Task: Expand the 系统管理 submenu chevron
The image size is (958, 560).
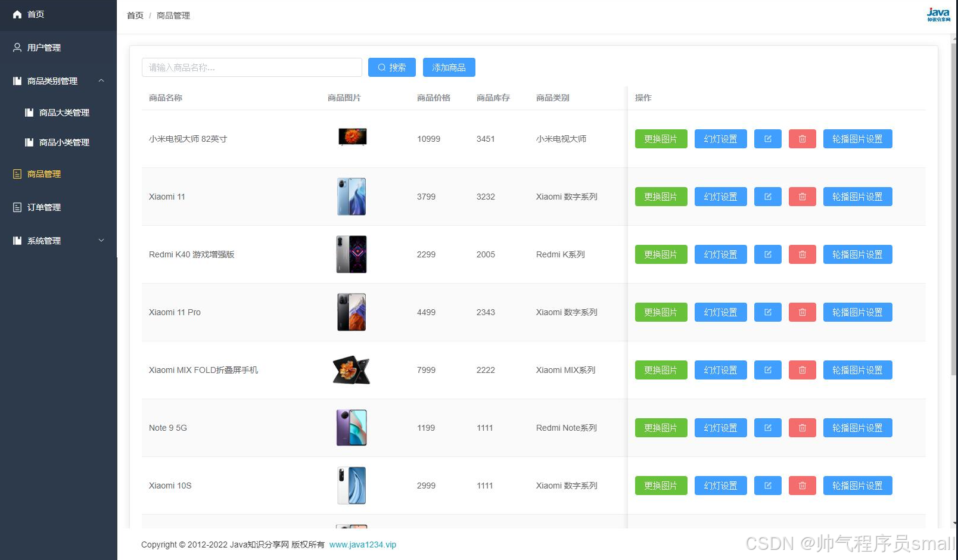Action: (101, 240)
